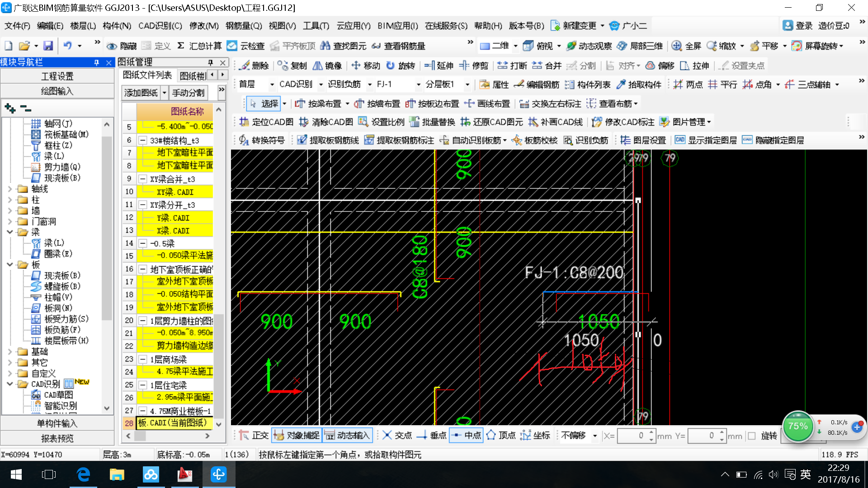Screen dimensions: 868x488
Task: Open the CAD识别(C) menu
Action: [x=160, y=26]
